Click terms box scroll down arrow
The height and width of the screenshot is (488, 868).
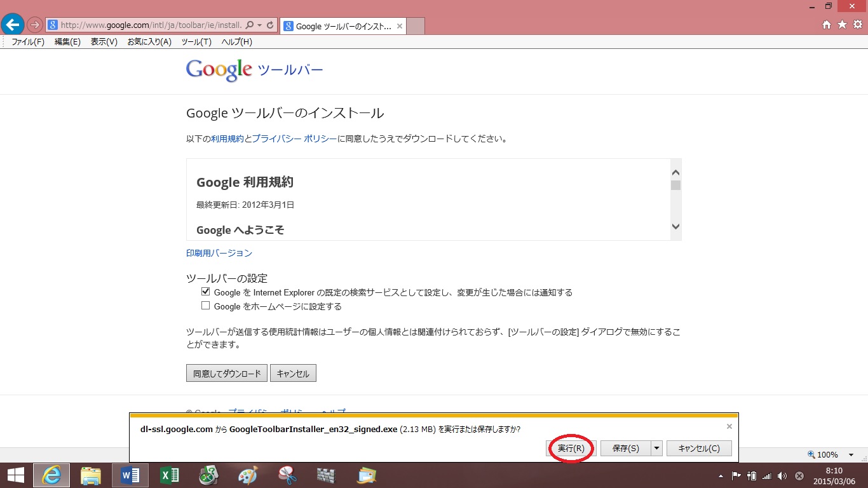point(675,227)
